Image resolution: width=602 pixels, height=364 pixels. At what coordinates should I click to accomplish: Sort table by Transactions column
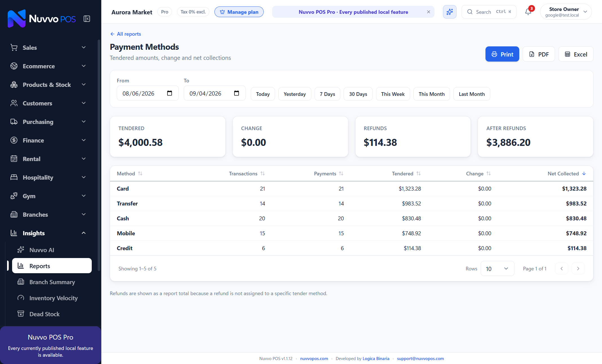click(247, 174)
